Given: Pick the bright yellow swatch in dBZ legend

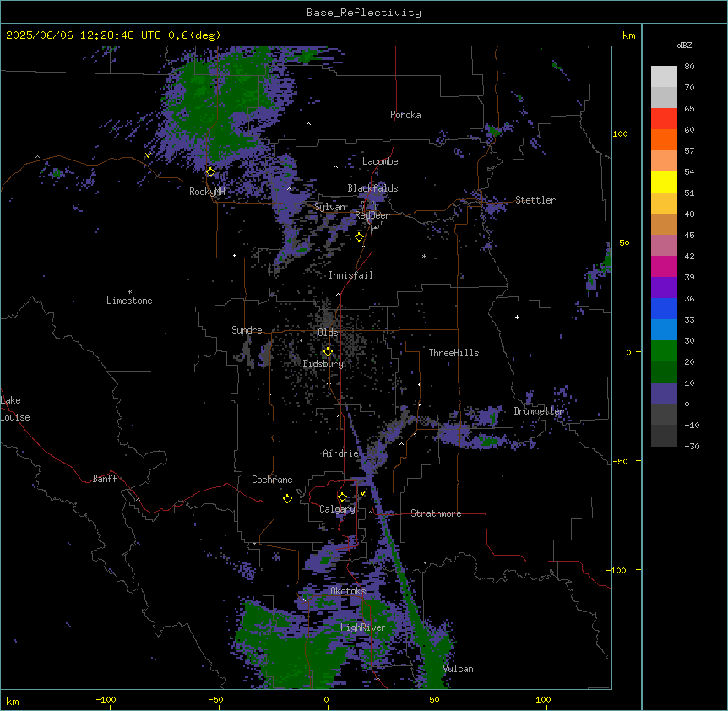Looking at the screenshot, I should (664, 182).
